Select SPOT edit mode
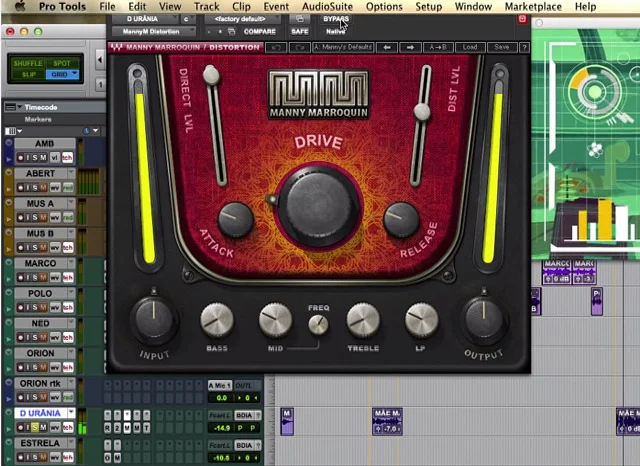 (62, 63)
